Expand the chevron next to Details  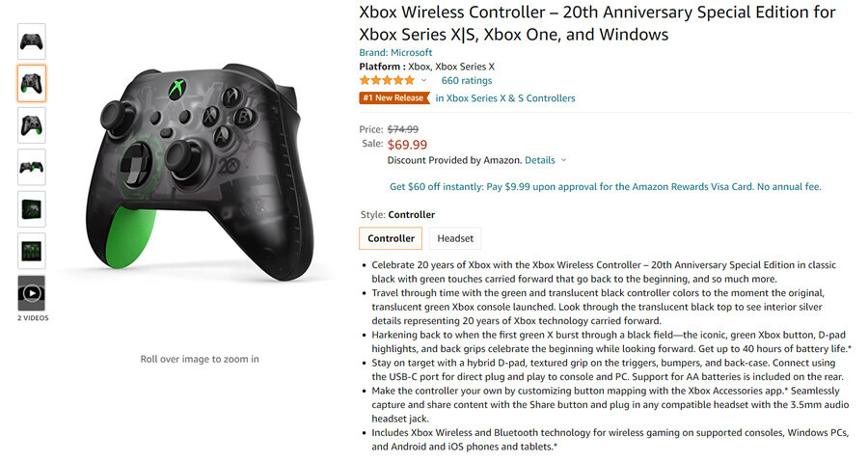pyautogui.click(x=563, y=160)
